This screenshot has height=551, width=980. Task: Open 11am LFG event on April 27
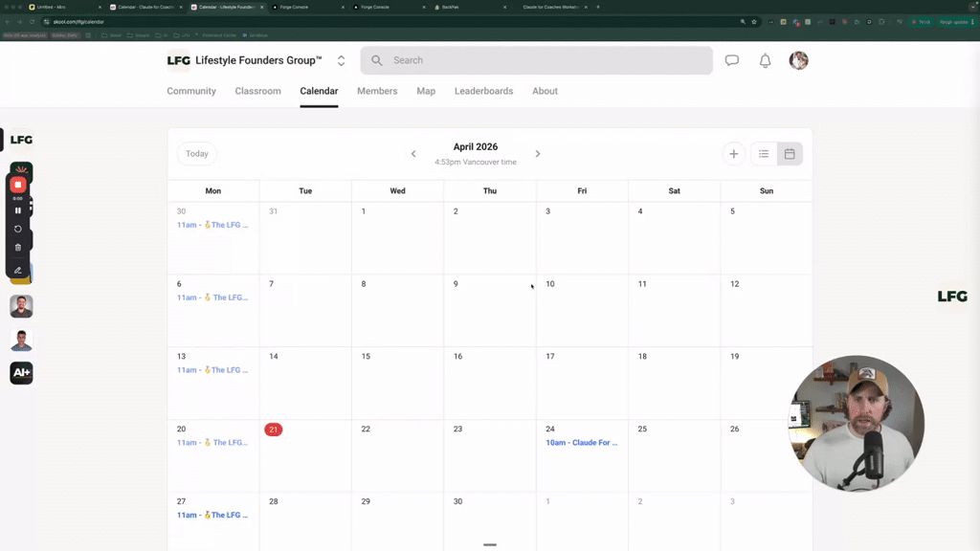click(212, 515)
